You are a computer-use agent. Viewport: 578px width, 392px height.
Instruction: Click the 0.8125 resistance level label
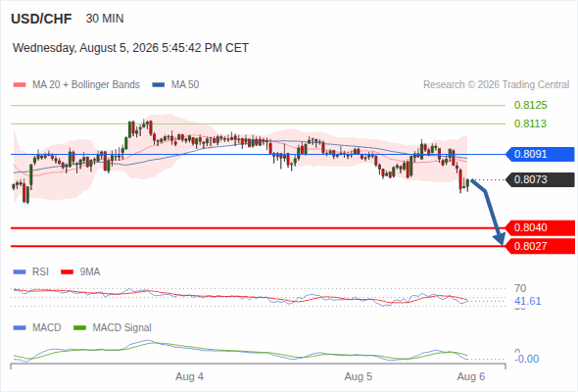click(530, 105)
